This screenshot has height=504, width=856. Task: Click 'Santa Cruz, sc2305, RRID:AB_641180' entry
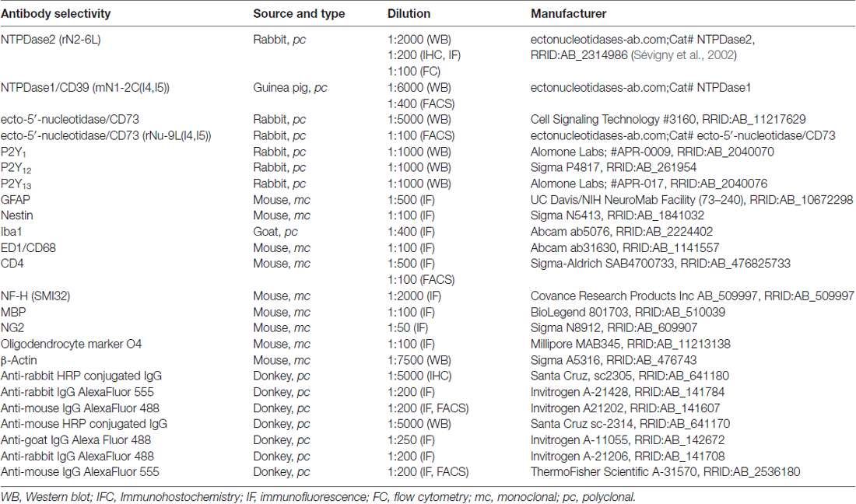(630, 376)
